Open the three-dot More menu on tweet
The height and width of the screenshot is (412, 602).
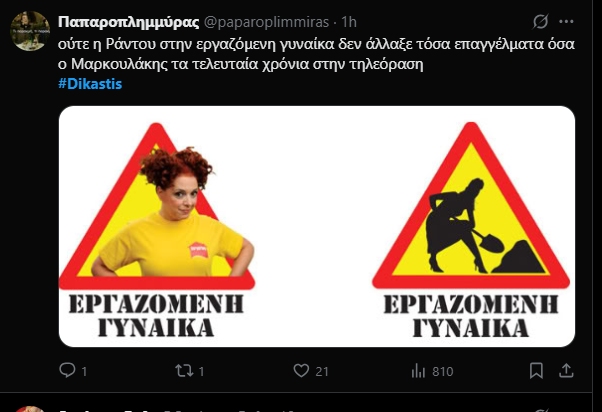[x=566, y=22]
